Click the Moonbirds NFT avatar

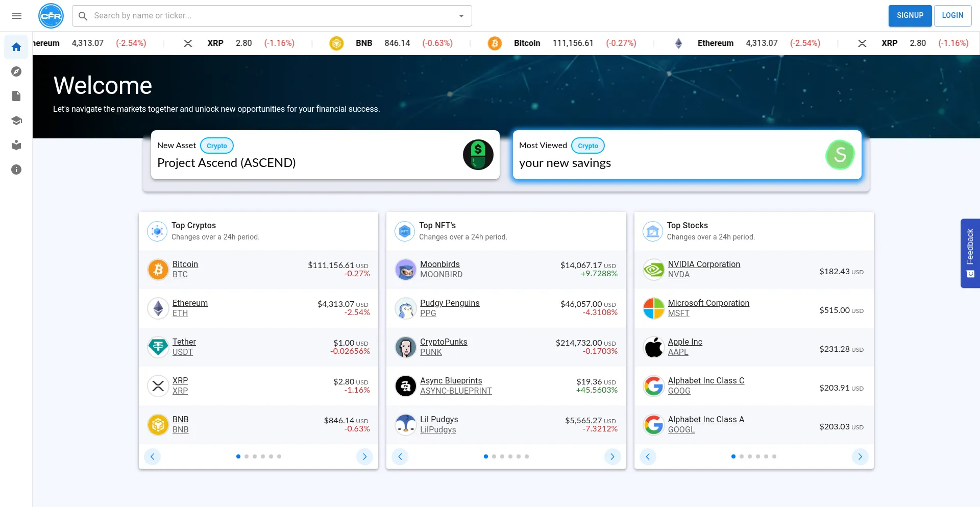coord(406,270)
